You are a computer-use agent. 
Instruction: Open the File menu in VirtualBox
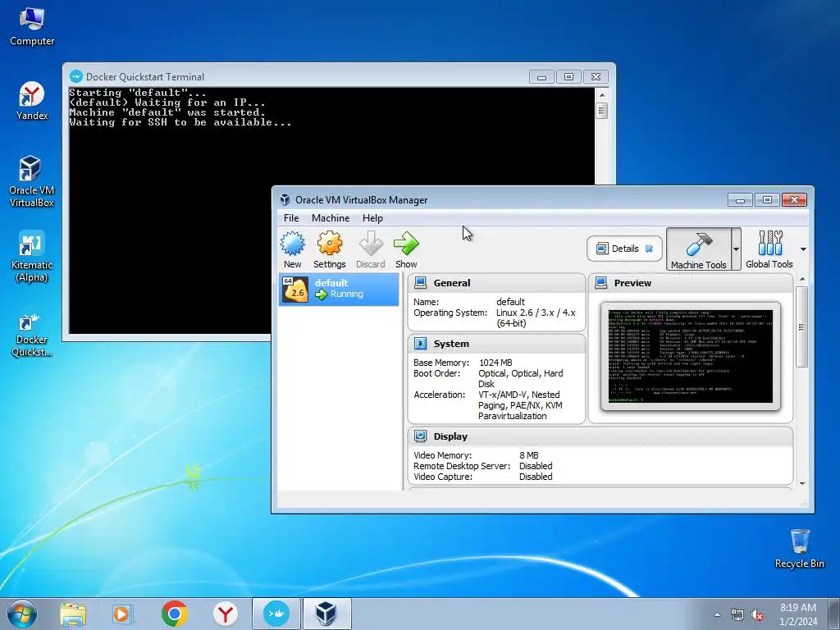[291, 218]
